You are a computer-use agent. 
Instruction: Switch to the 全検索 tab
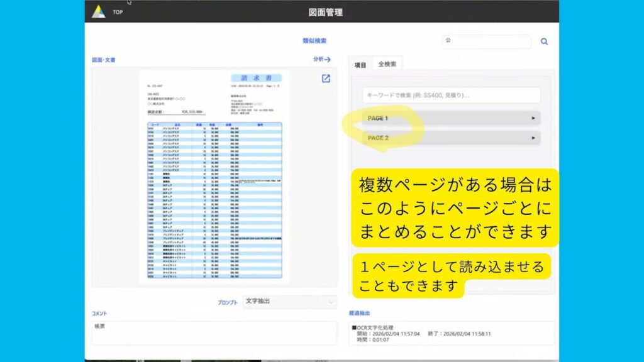pyautogui.click(x=387, y=64)
